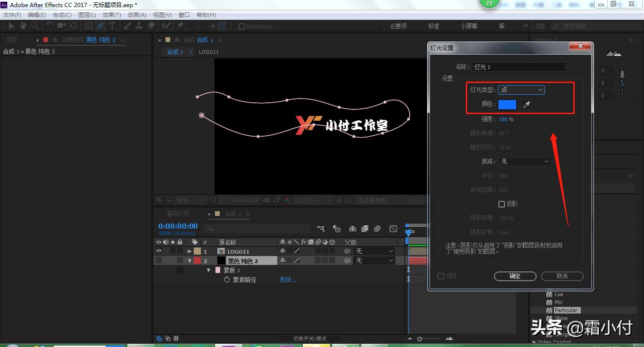
Task: Open the blue light color swatch
Action: [507, 104]
